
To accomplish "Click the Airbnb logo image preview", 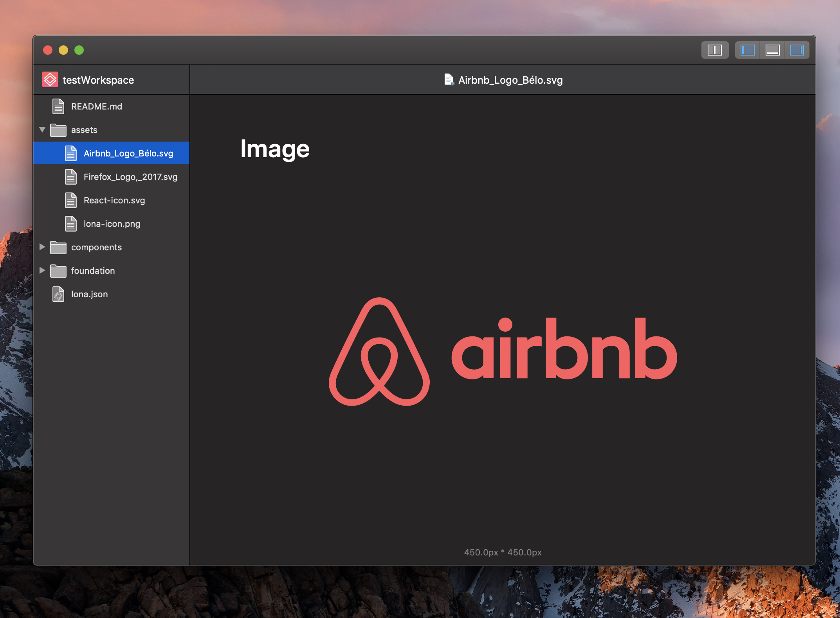I will tap(503, 352).
